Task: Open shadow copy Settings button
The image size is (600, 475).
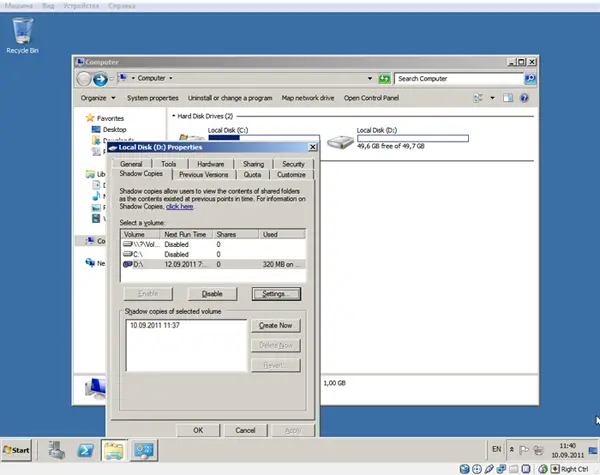Action: point(276,294)
